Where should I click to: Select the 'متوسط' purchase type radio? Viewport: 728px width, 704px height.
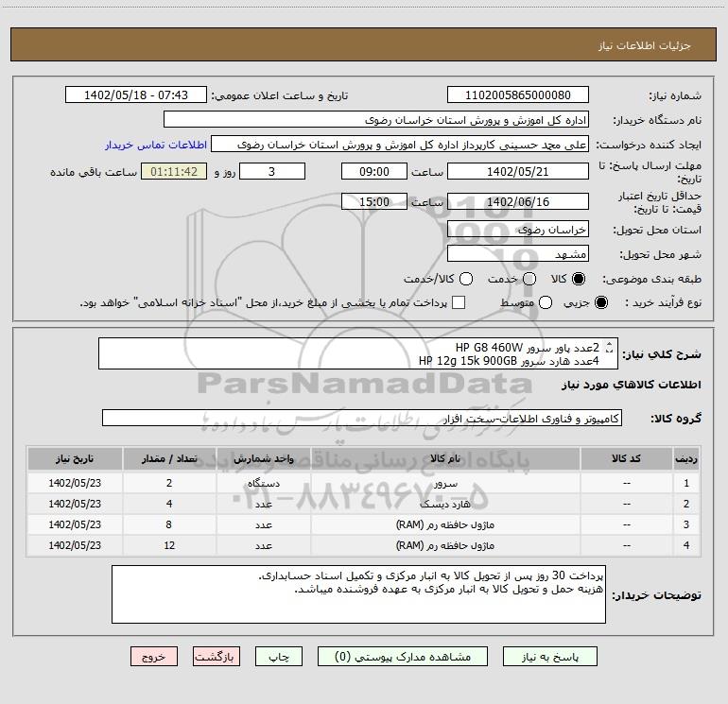pyautogui.click(x=546, y=302)
